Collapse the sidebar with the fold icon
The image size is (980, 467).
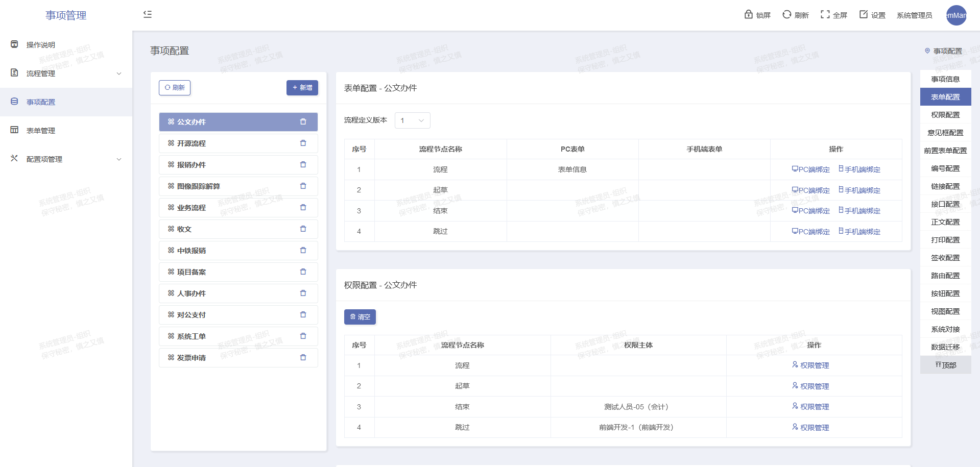pyautogui.click(x=148, y=14)
